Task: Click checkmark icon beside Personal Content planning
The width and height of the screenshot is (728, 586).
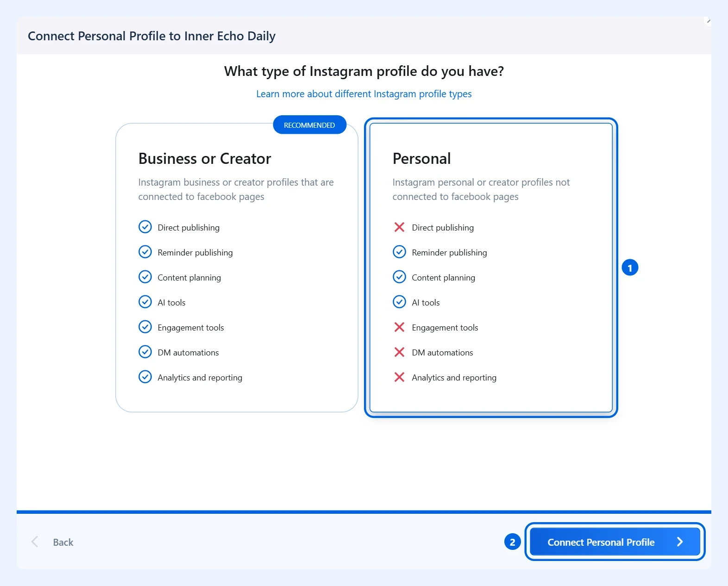Action: (399, 277)
